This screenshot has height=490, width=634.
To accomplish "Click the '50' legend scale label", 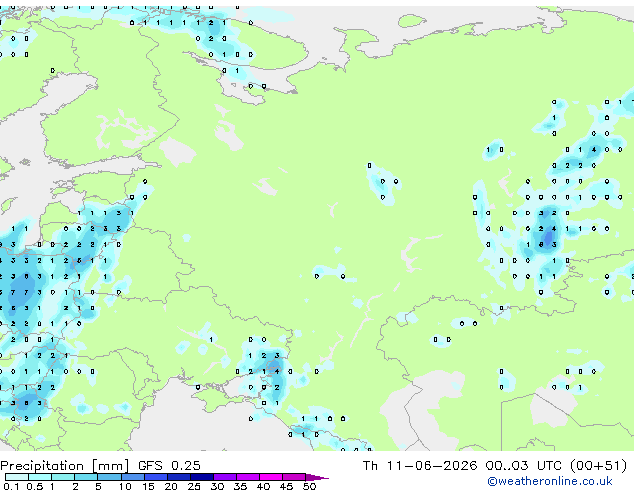I will 309,486.
